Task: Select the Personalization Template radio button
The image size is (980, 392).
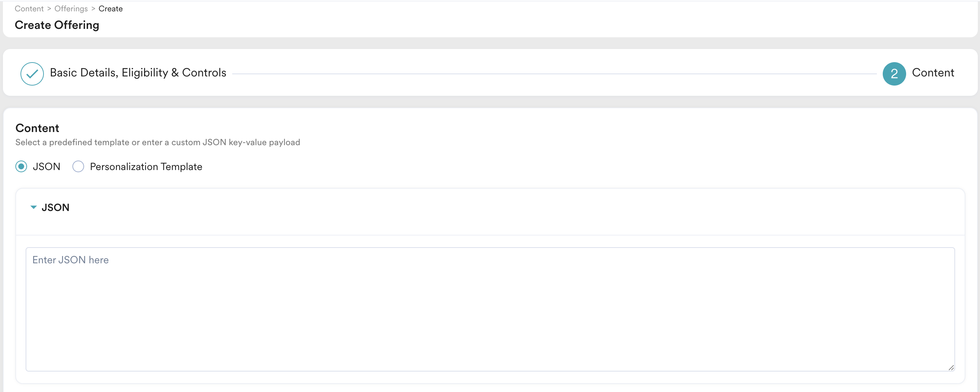Action: [x=78, y=166]
